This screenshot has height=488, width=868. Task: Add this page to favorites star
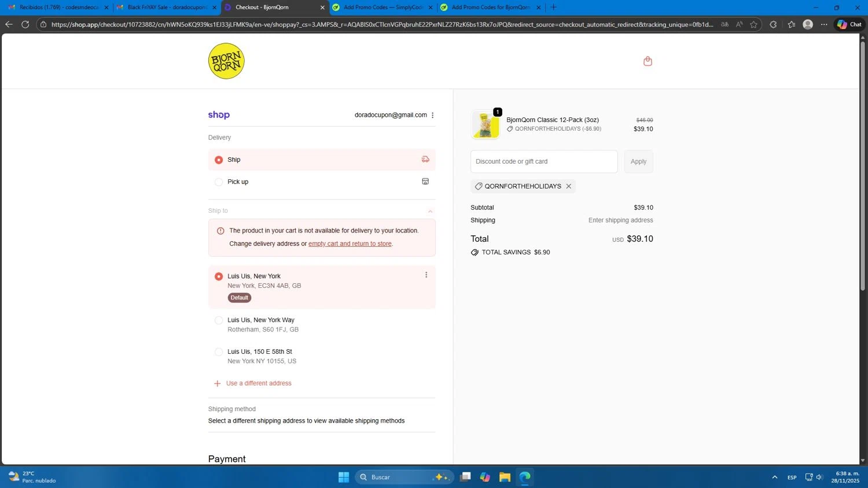click(753, 24)
